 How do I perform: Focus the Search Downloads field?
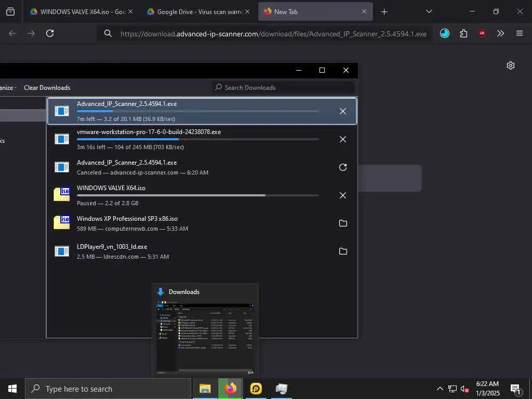[x=283, y=87]
